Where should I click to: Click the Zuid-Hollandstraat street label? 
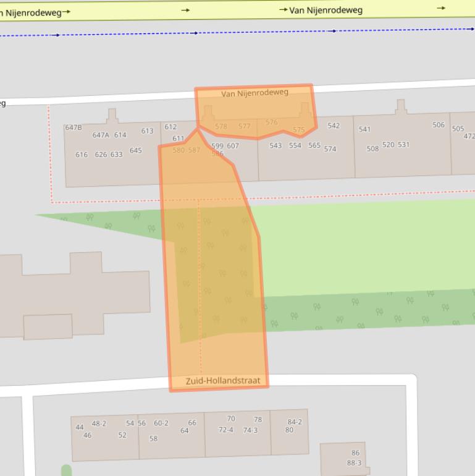pos(223,381)
